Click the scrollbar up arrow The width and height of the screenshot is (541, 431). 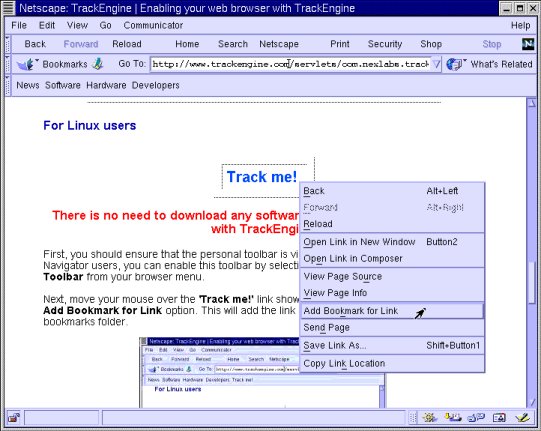532,104
